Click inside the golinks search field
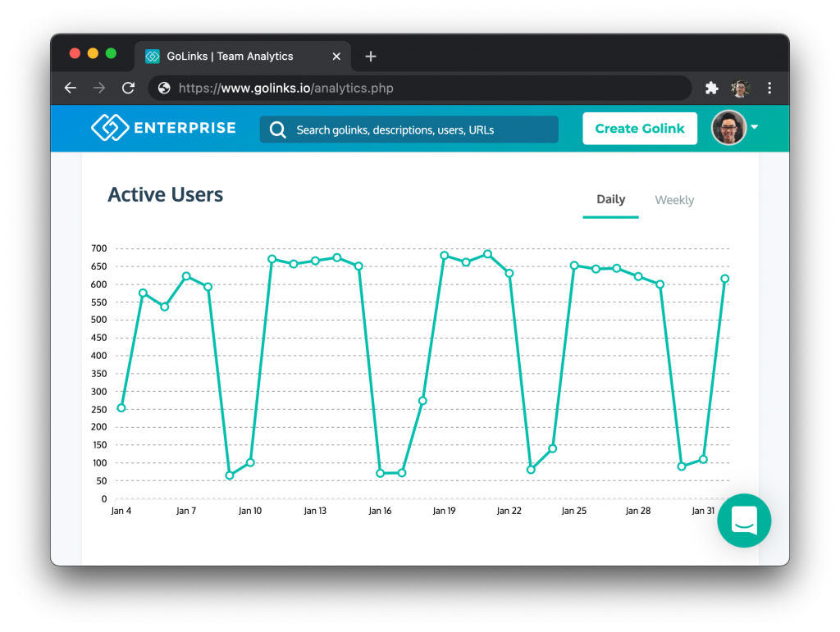840x632 pixels. pyautogui.click(x=410, y=130)
